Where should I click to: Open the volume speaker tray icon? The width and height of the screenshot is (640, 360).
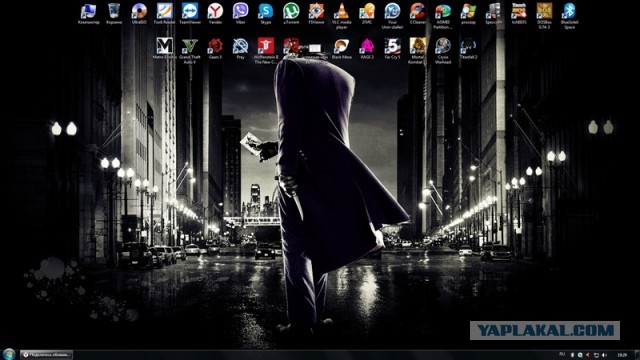coord(604,355)
